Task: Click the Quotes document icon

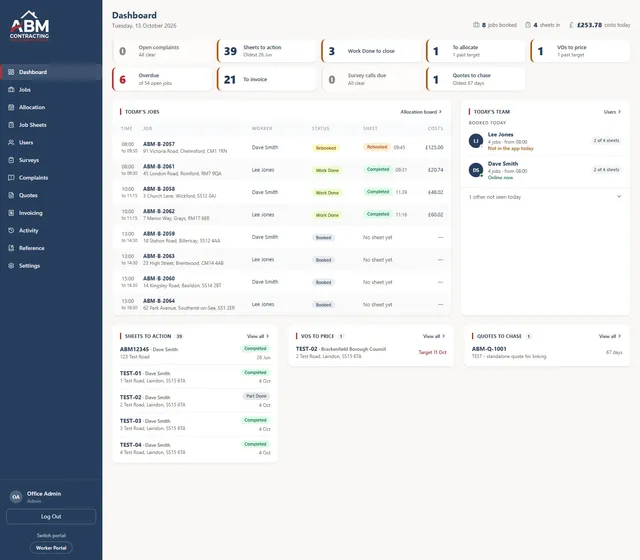Action: [x=11, y=195]
